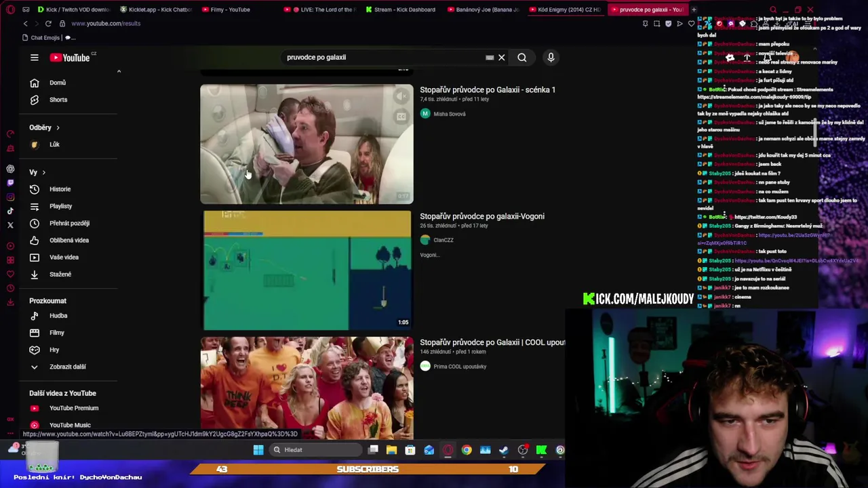The image size is (868, 488).
Task: Open Microsoft Store from taskbar
Action: [410, 450]
